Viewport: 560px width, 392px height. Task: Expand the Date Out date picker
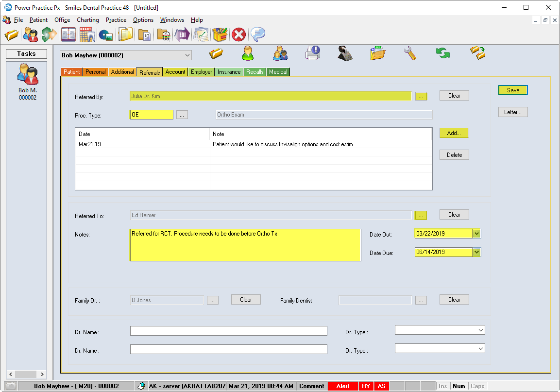tap(476, 234)
